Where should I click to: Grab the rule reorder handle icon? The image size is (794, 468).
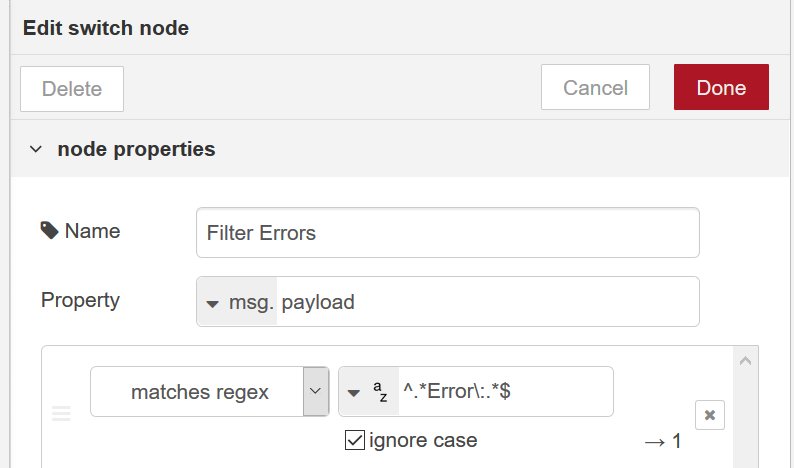tap(61, 413)
